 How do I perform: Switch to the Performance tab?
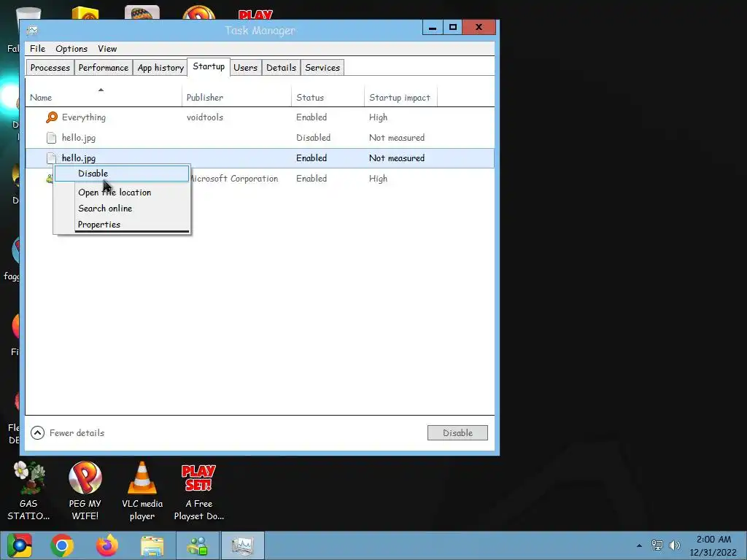point(104,68)
